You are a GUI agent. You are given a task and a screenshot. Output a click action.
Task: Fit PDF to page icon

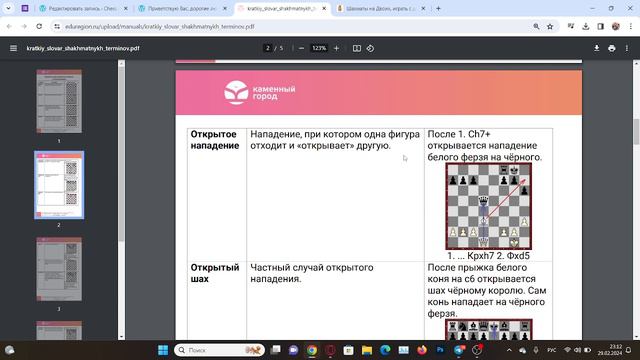tap(357, 48)
